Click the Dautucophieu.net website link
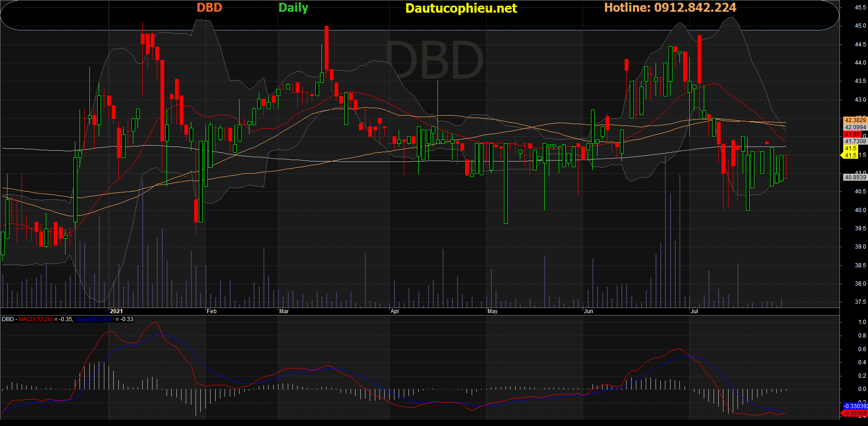Screen dimensions: 868x426 (x=461, y=8)
